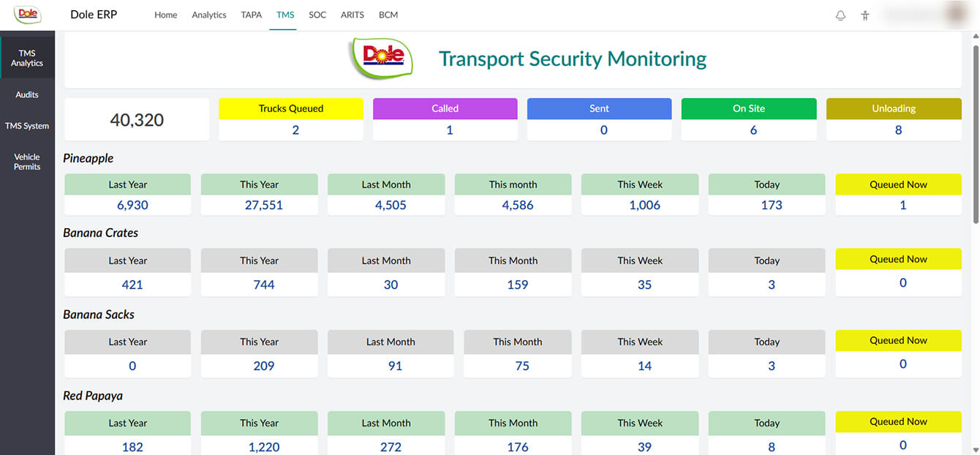
Task: Click Red Papaya Today value 8
Action: click(x=772, y=447)
